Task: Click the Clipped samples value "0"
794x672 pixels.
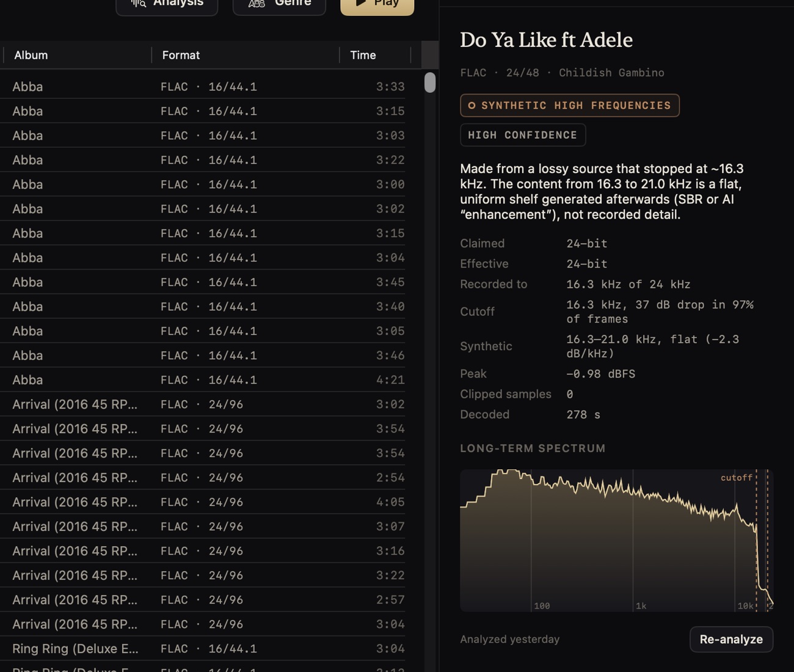Action: [x=570, y=394]
